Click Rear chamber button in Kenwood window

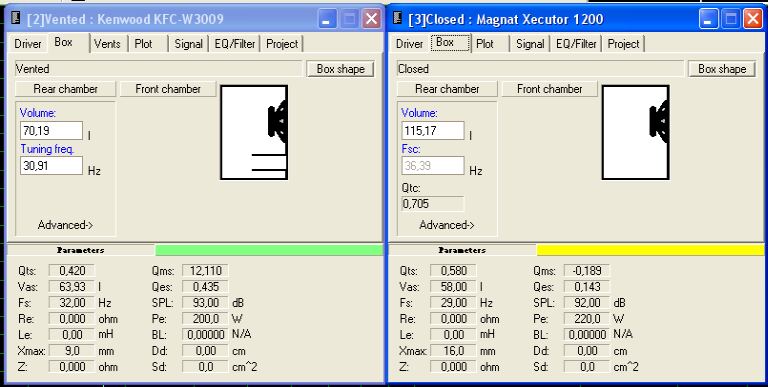[66, 89]
